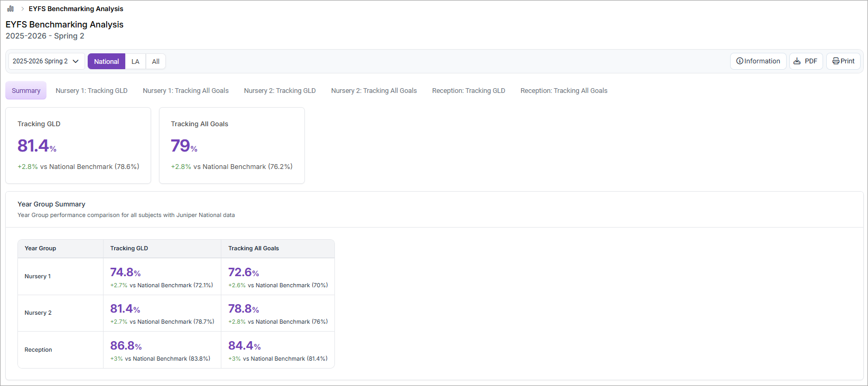The height and width of the screenshot is (386, 868).
Task: Select the National benchmark toggle
Action: click(106, 61)
